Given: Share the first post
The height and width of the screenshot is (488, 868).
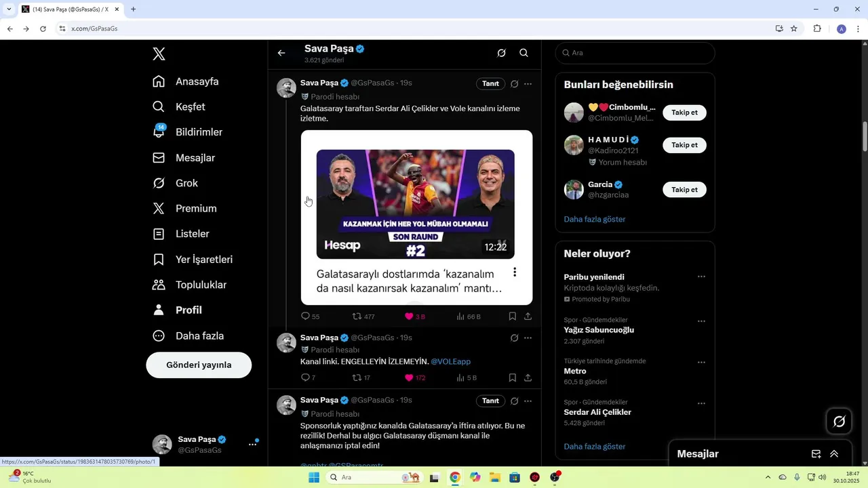Looking at the screenshot, I should point(528,317).
